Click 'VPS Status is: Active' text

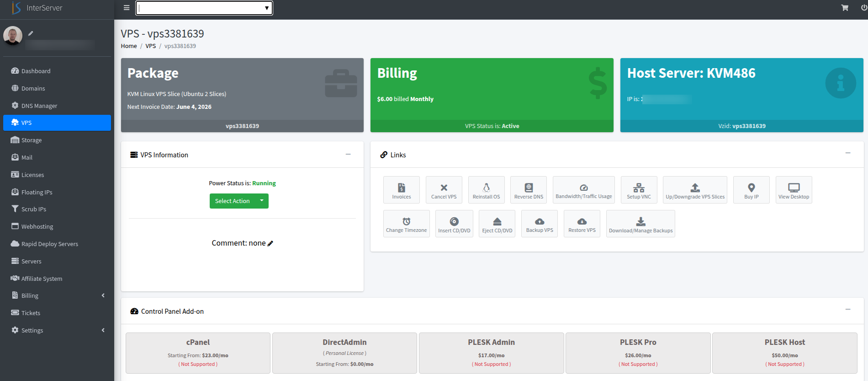tap(492, 126)
